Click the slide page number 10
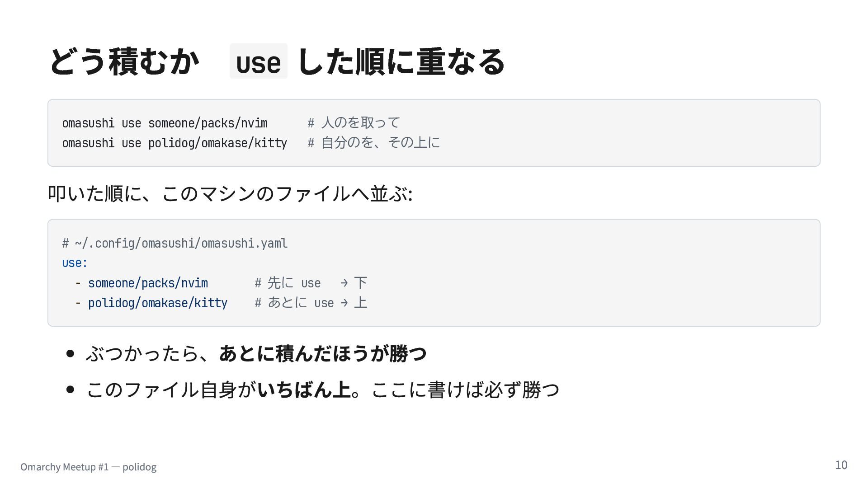This screenshot has width=868, height=488. click(x=841, y=465)
